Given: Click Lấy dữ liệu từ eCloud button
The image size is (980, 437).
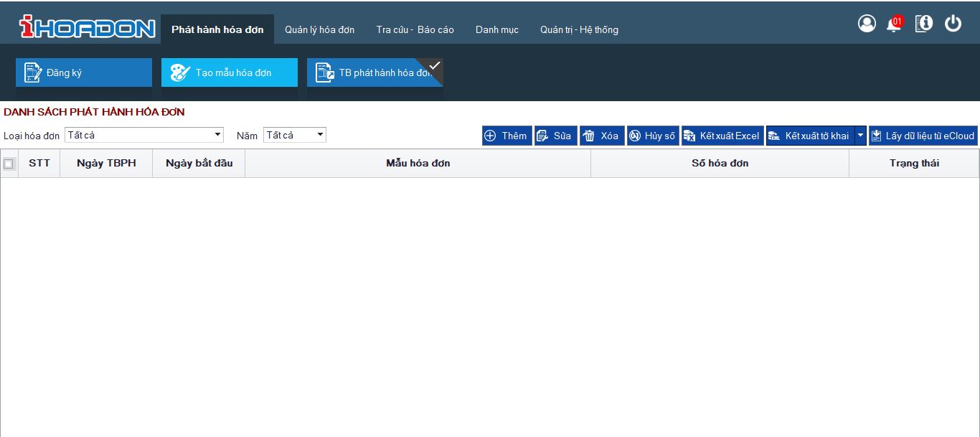Looking at the screenshot, I should click(923, 136).
